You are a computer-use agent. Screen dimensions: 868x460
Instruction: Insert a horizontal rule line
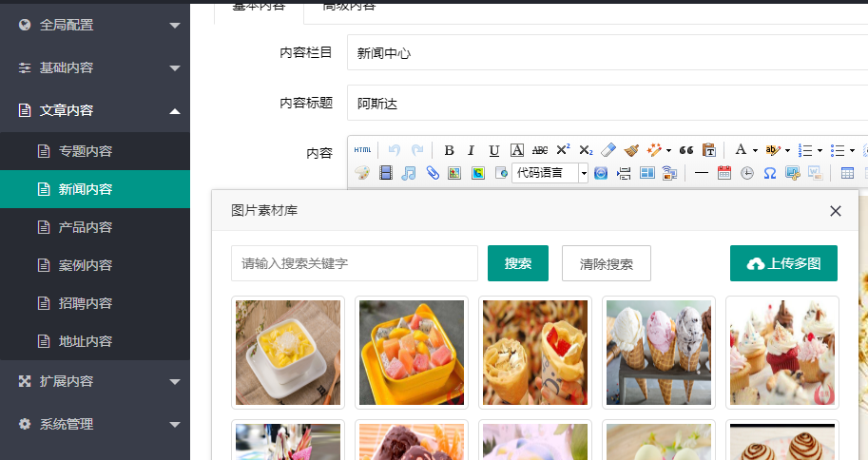(702, 173)
